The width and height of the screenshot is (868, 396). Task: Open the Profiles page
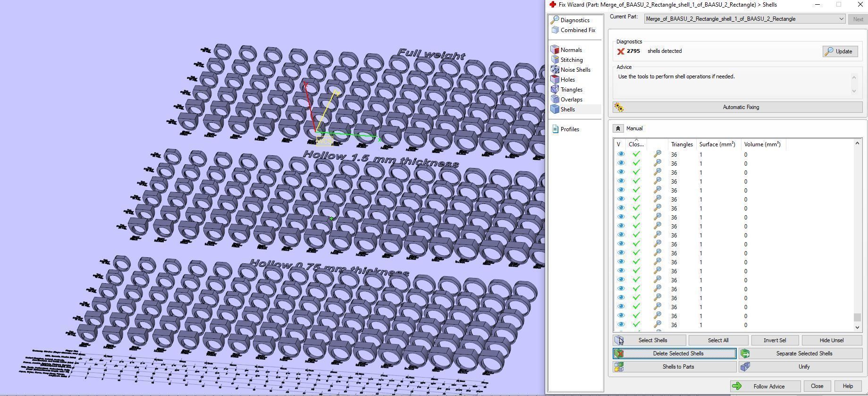(x=570, y=129)
